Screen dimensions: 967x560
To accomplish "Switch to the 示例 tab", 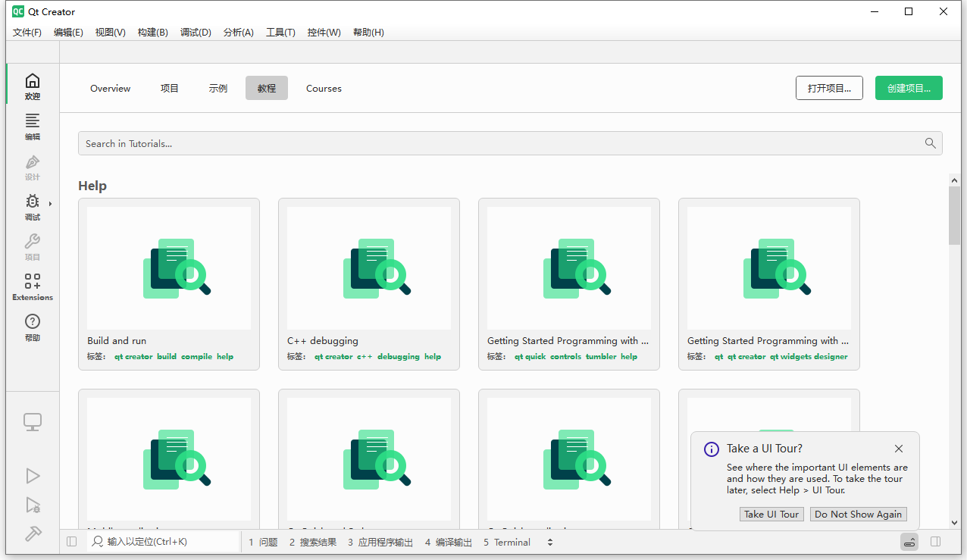I will (218, 88).
